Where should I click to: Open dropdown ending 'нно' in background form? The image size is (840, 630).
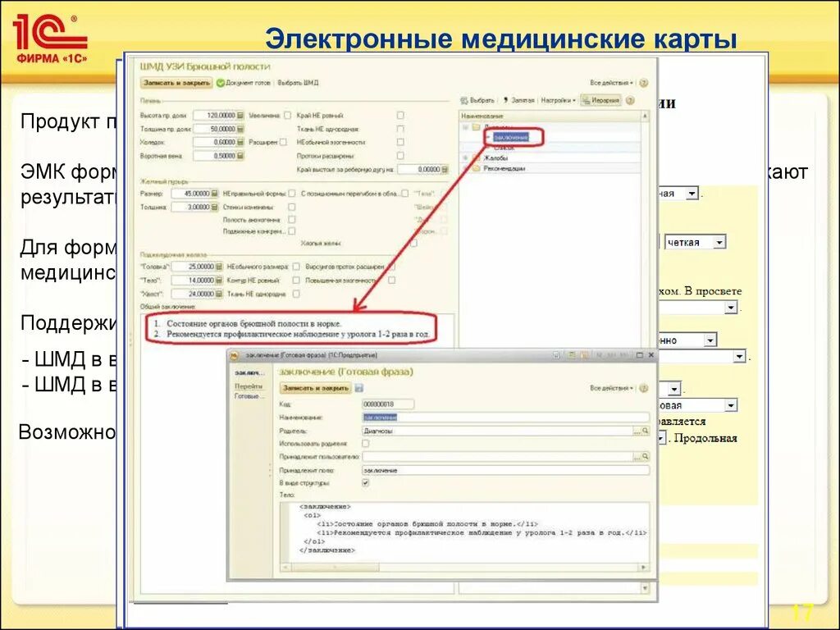point(710,340)
